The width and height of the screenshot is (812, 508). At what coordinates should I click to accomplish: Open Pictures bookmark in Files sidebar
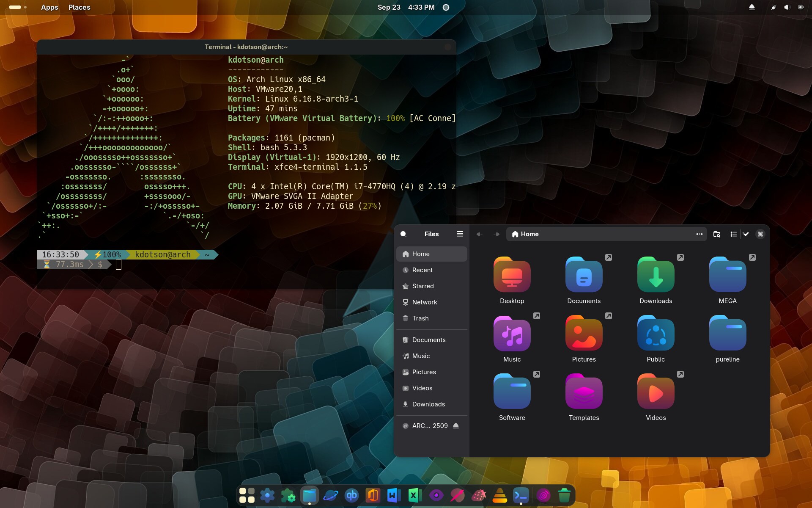tap(432, 372)
